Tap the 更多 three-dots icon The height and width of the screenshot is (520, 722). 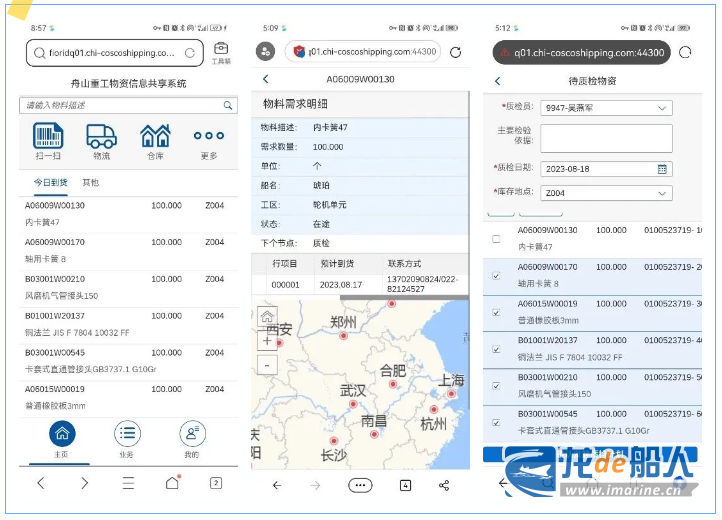[208, 137]
